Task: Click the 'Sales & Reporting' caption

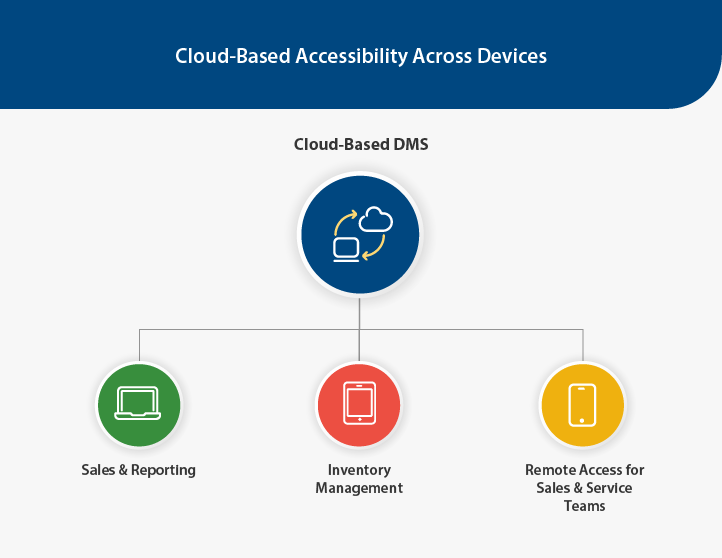Action: 139,470
